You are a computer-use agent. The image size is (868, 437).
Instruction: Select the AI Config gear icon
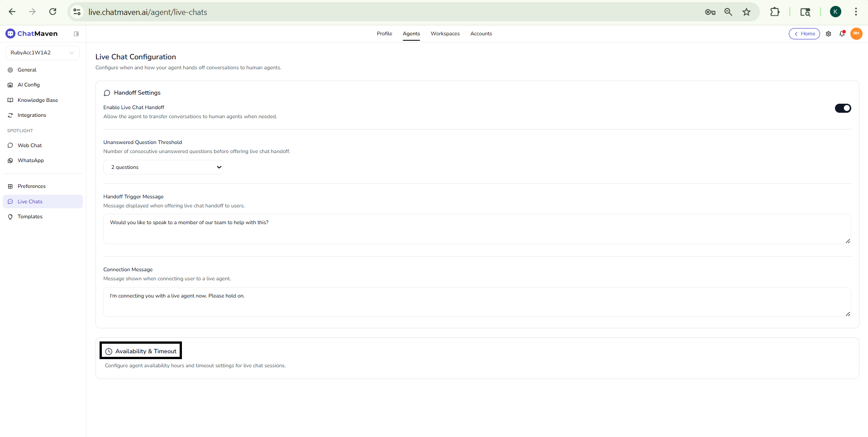(x=10, y=85)
